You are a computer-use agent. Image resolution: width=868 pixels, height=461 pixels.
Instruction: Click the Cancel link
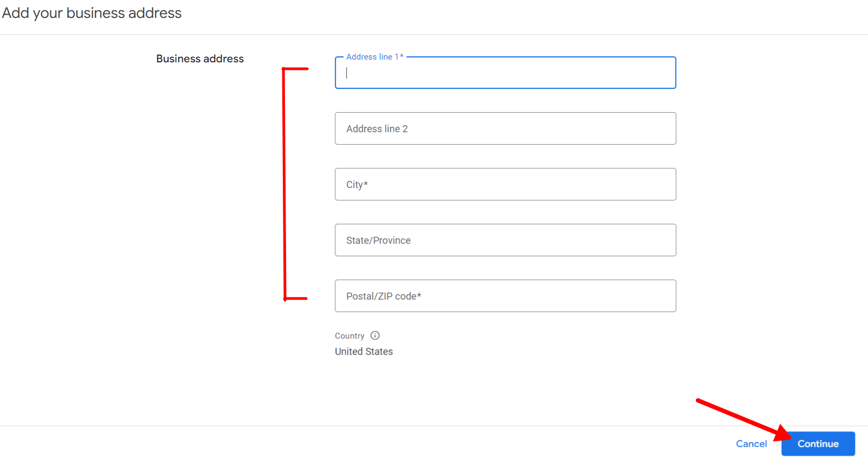click(751, 443)
